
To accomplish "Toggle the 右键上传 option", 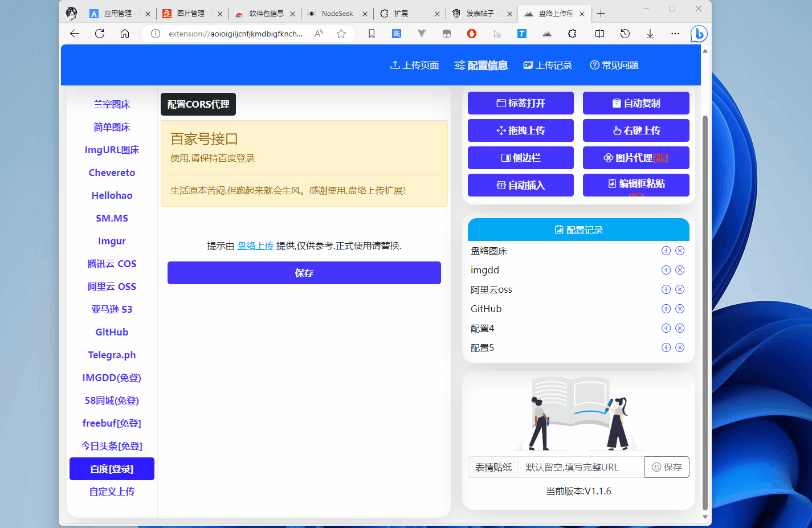I will [636, 130].
